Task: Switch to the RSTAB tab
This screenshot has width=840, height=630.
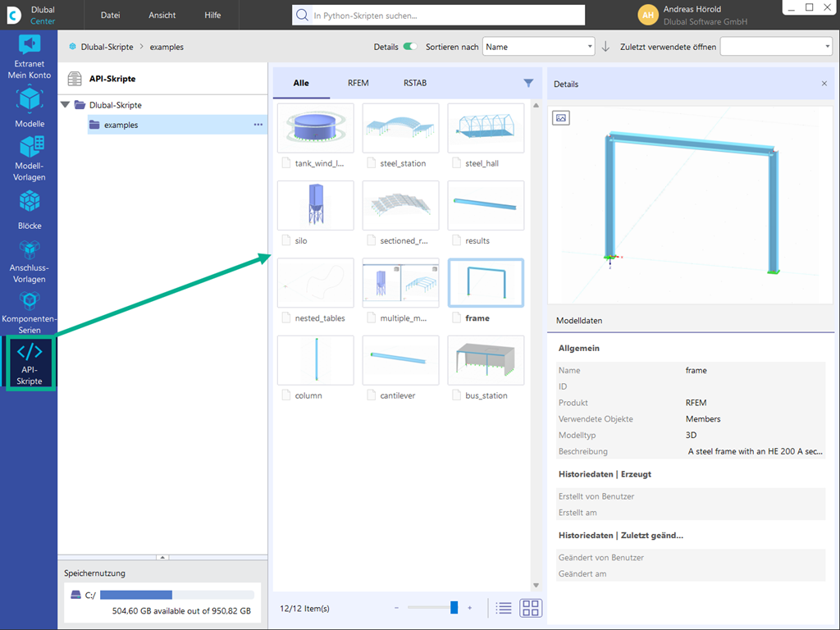Action: click(415, 83)
